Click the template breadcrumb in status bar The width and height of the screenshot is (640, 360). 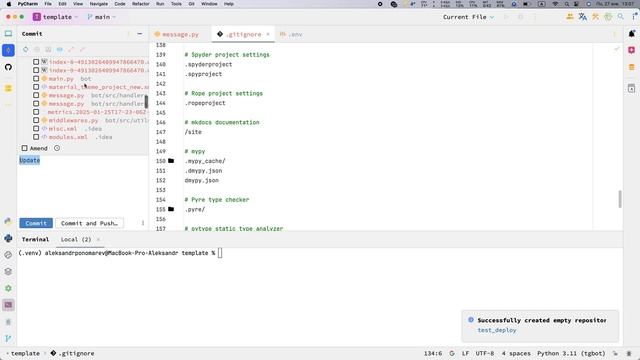coord(25,353)
